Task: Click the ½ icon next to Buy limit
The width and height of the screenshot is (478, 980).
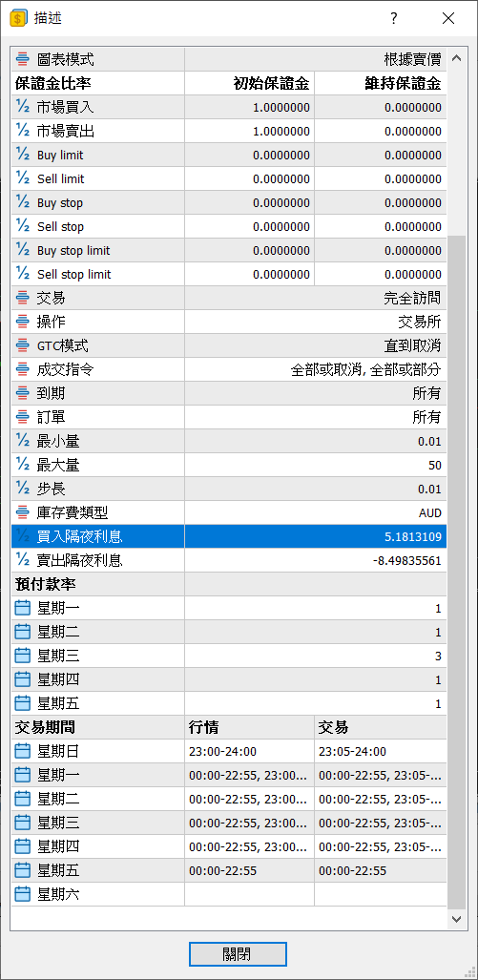Action: point(23,155)
